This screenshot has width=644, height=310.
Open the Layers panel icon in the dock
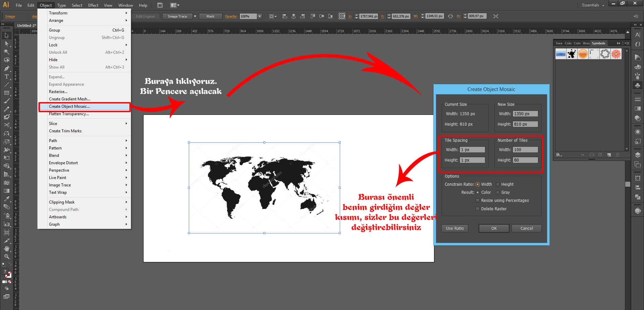[x=638, y=155]
